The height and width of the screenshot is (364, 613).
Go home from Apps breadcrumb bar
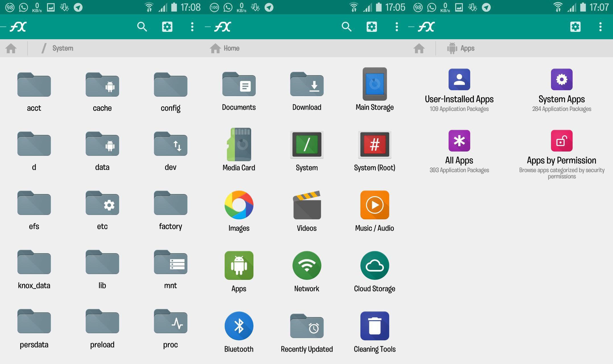click(419, 48)
